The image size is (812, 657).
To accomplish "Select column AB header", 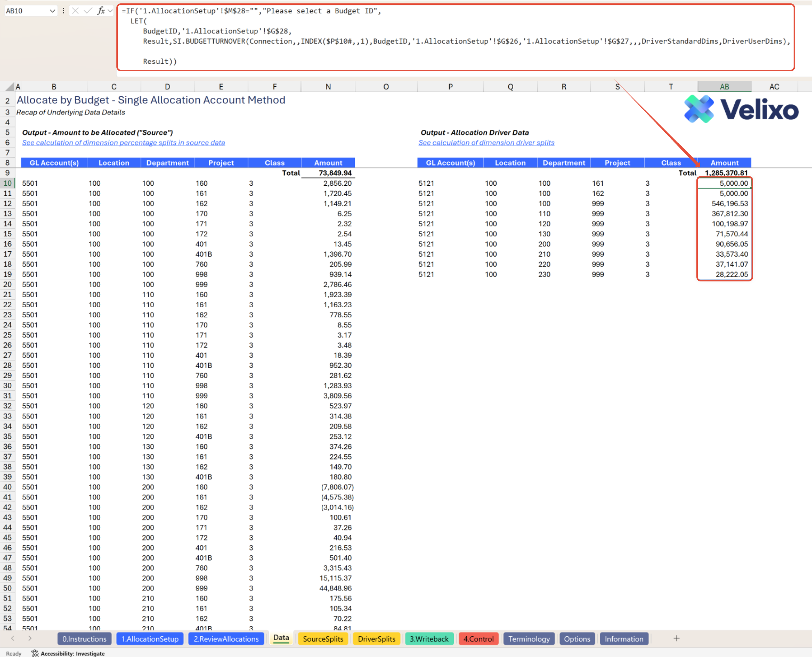I will coord(724,87).
